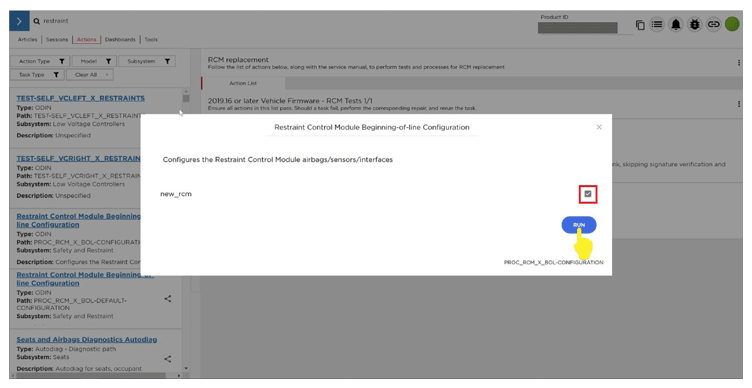Open Restraint Control Module link with BOL-CONFIGURATION path
Screen dimensions: 752x388
(78, 220)
